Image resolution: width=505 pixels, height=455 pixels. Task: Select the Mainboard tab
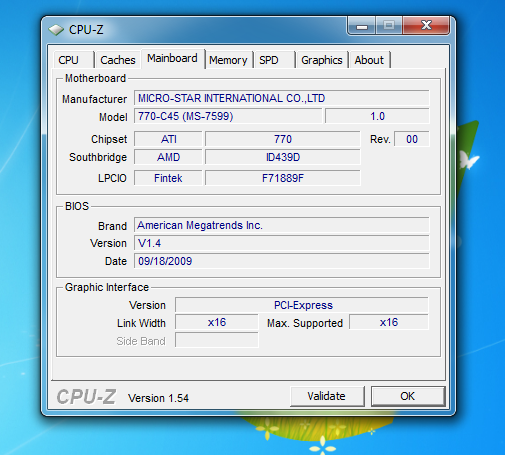[173, 59]
